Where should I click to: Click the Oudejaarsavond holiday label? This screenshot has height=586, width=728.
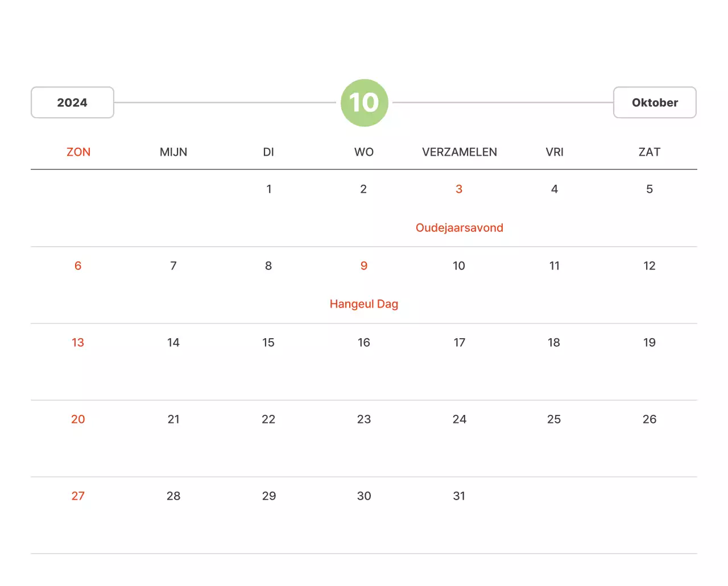pyautogui.click(x=460, y=228)
